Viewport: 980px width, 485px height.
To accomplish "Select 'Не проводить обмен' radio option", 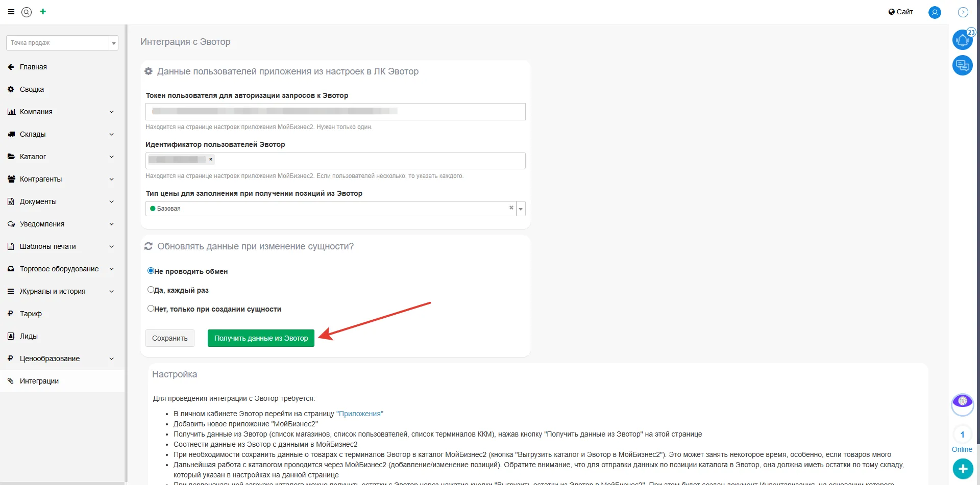I will click(x=151, y=271).
